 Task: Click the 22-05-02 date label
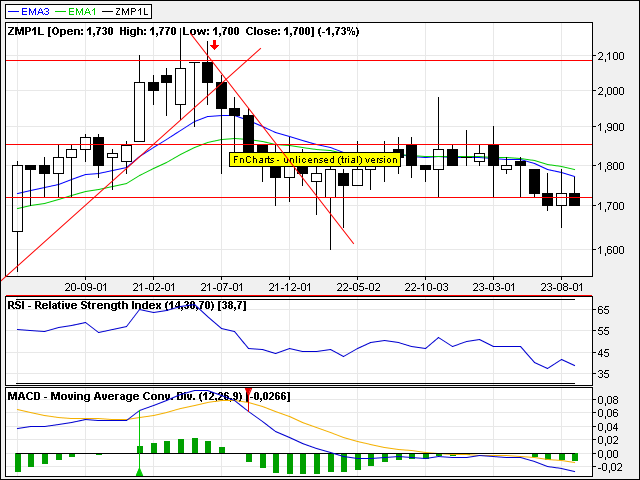358,287
